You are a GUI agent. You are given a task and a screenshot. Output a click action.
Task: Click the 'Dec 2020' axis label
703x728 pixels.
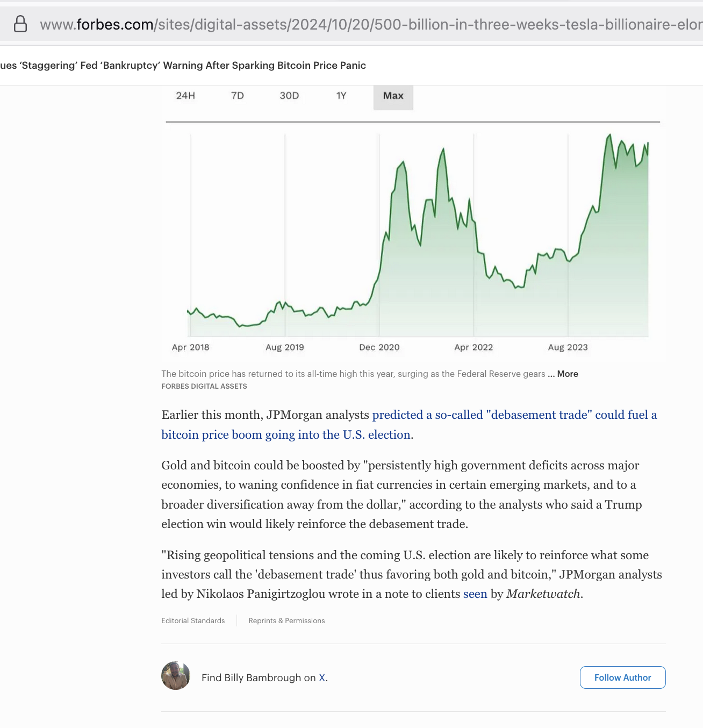coord(379,347)
